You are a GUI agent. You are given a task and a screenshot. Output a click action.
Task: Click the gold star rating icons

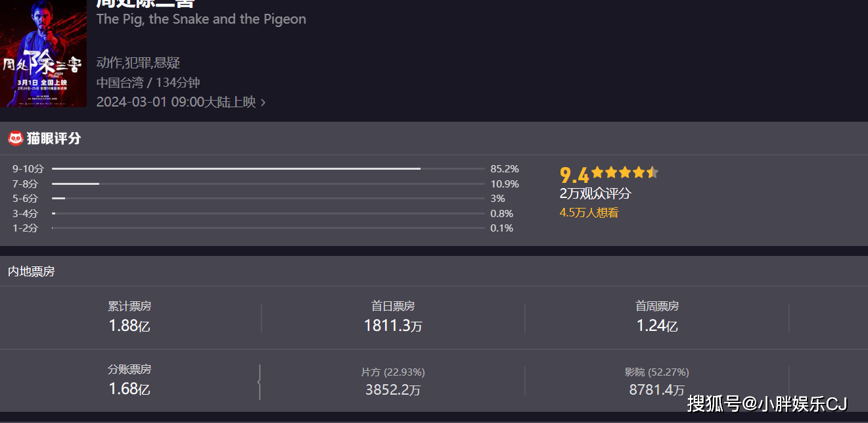[624, 173]
